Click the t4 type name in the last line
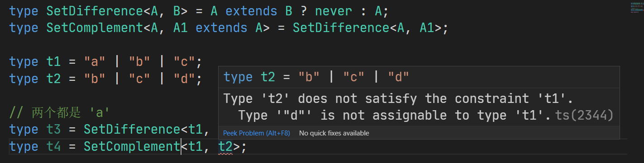644x163 pixels. pyautogui.click(x=54, y=147)
